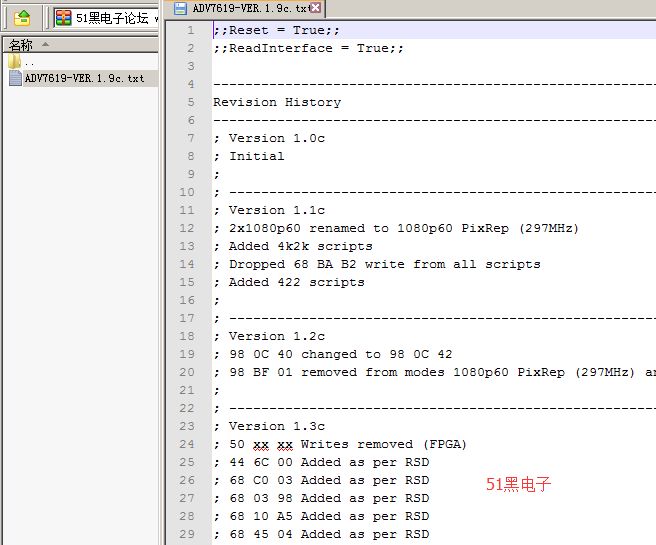Image resolution: width=656 pixels, height=545 pixels.
Task: Switch to the ADV7619-VER.1.9c.txt editor tab
Action: pos(244,8)
